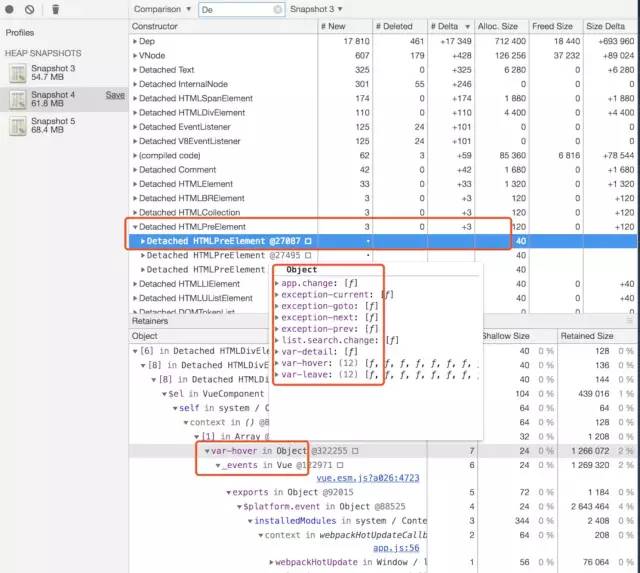
Task: Sort by Constructor column header
Action: coord(223,26)
